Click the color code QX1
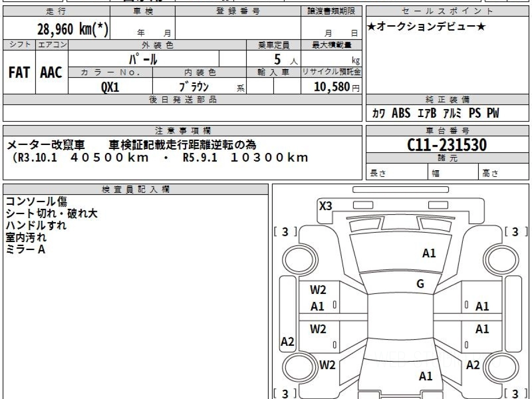The image size is (532, 399). 110,87
